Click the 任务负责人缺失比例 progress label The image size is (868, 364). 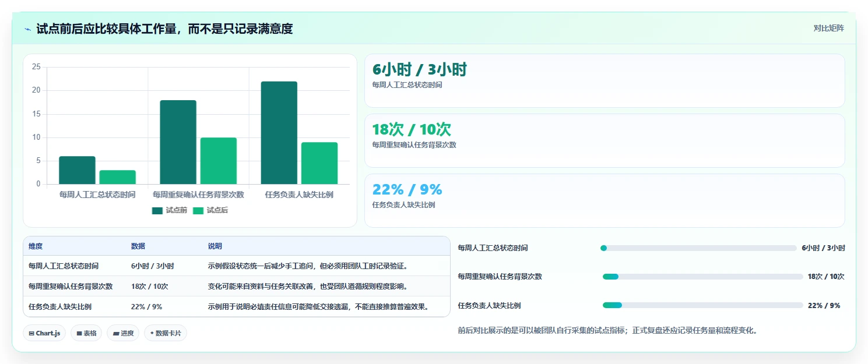pyautogui.click(x=489, y=305)
